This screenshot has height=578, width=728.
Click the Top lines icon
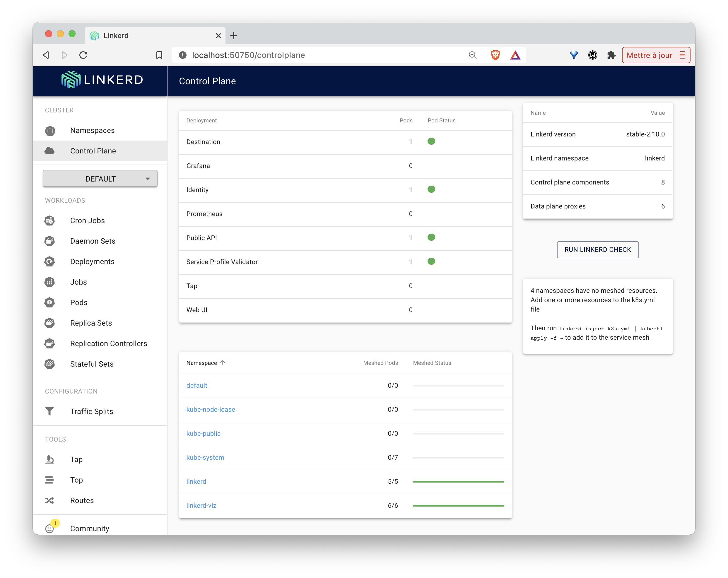click(50, 480)
